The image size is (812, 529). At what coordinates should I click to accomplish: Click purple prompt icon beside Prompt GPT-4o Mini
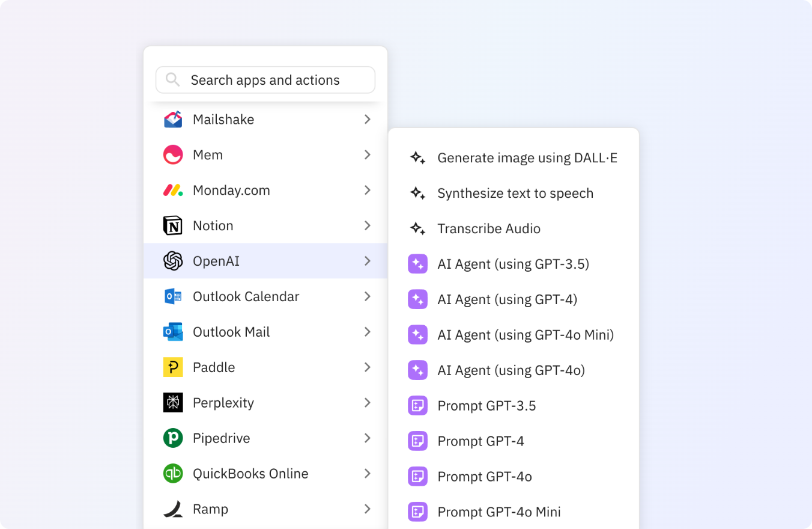pos(417,512)
